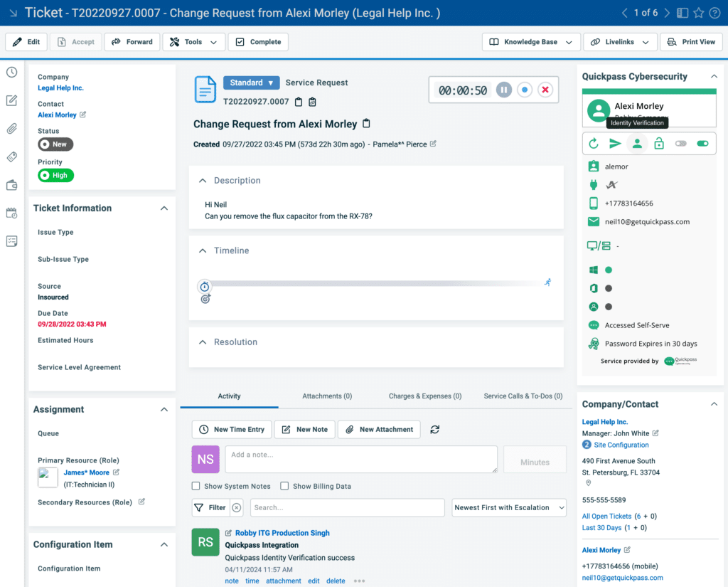Check Show System Notes

click(x=196, y=486)
